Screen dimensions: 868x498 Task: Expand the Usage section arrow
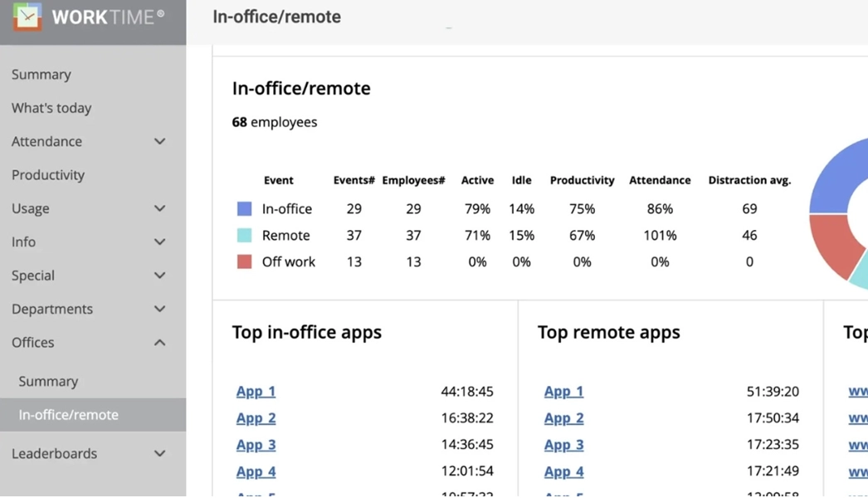(x=159, y=208)
